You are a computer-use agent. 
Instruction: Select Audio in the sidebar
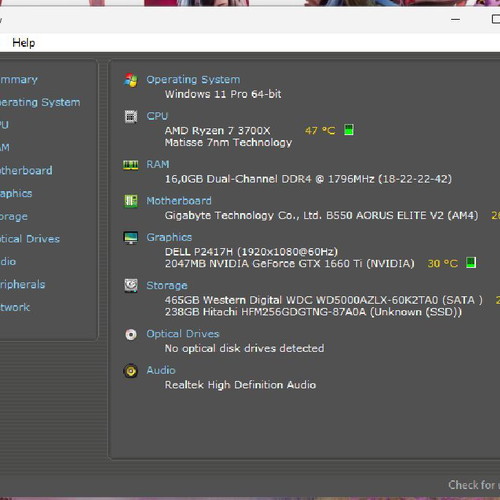tap(8, 262)
